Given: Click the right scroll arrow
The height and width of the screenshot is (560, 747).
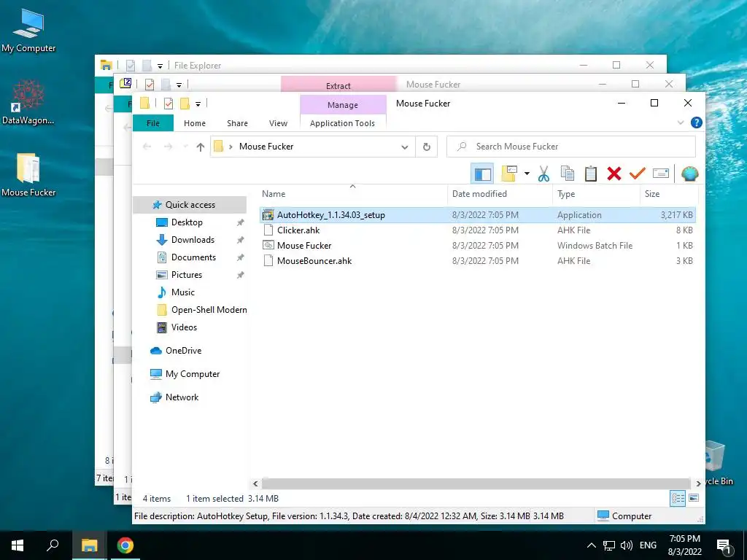Looking at the screenshot, I should 698,483.
